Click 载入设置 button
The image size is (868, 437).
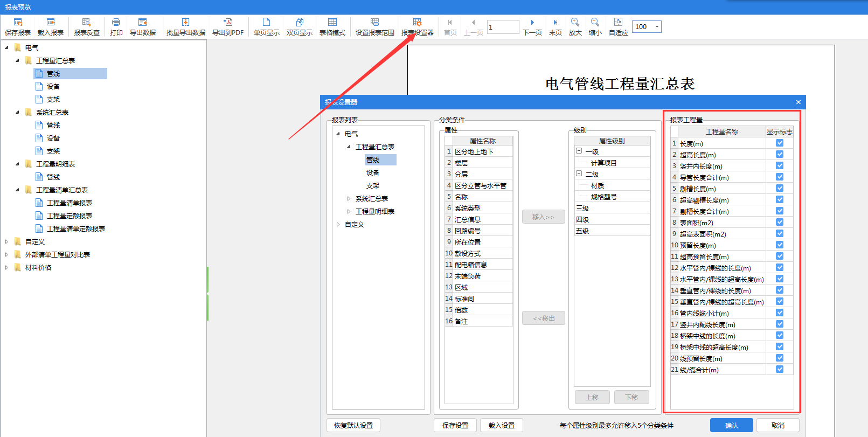click(502, 425)
